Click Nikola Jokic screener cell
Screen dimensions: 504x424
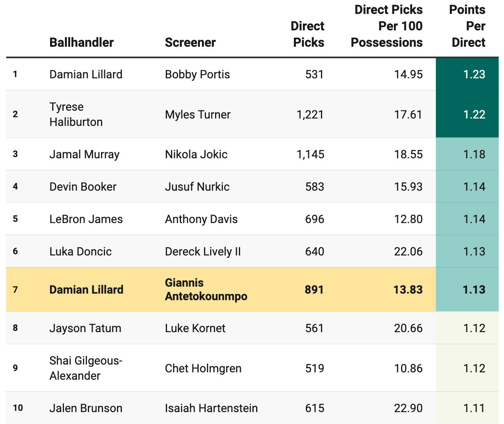pyautogui.click(x=196, y=155)
